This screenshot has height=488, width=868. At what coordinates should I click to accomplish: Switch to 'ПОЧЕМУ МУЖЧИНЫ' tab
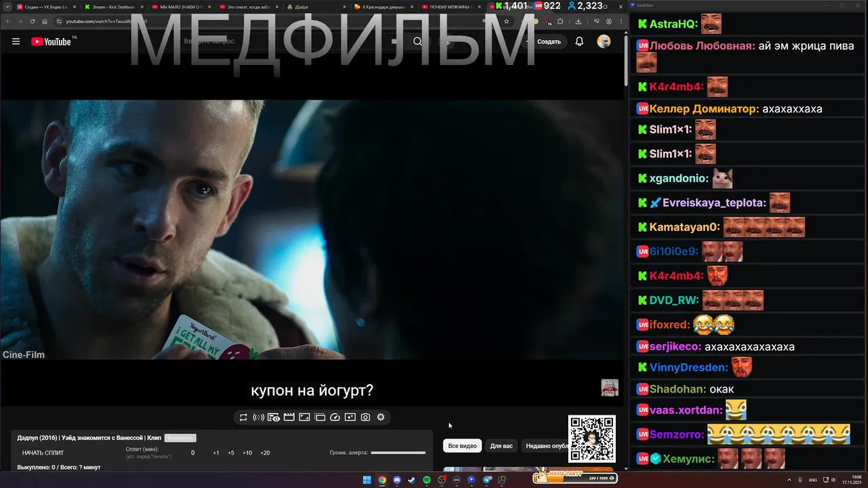pos(451,6)
